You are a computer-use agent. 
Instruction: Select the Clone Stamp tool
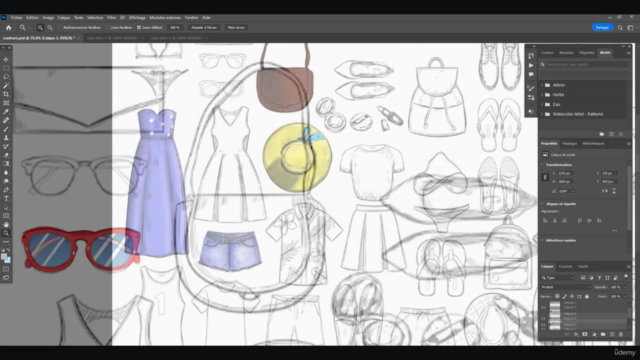[6, 138]
